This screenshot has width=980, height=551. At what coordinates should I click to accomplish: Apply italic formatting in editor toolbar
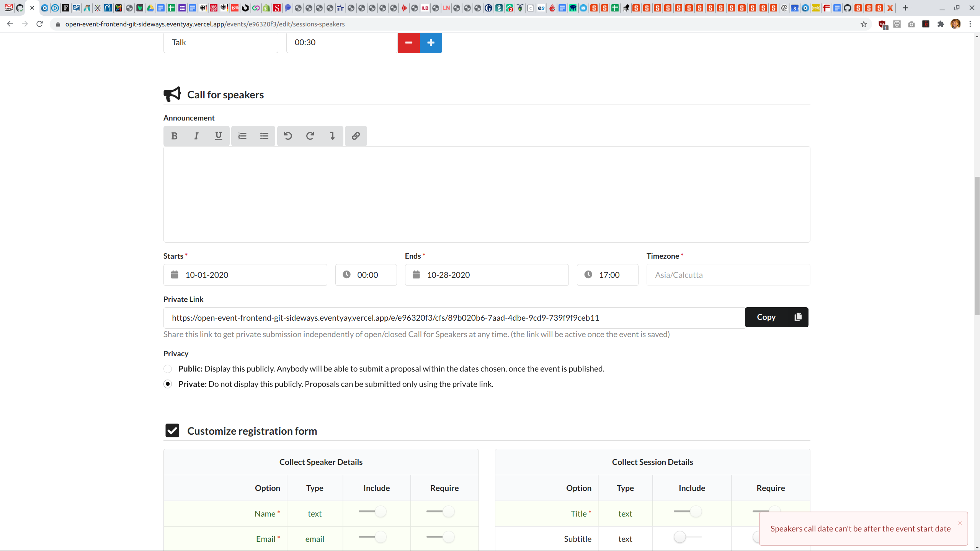(x=196, y=136)
